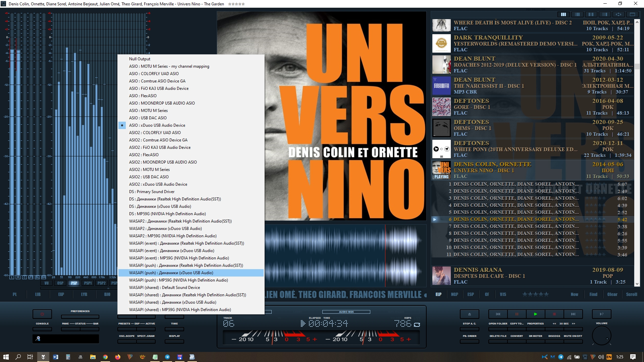Choose WASAPI (shared) : Default Sound Device
Viewport: 644px width, 362px height.
(x=164, y=288)
